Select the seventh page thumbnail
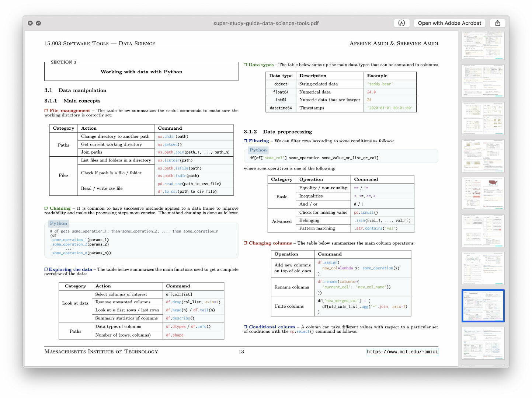This screenshot has width=532, height=398. [483, 268]
